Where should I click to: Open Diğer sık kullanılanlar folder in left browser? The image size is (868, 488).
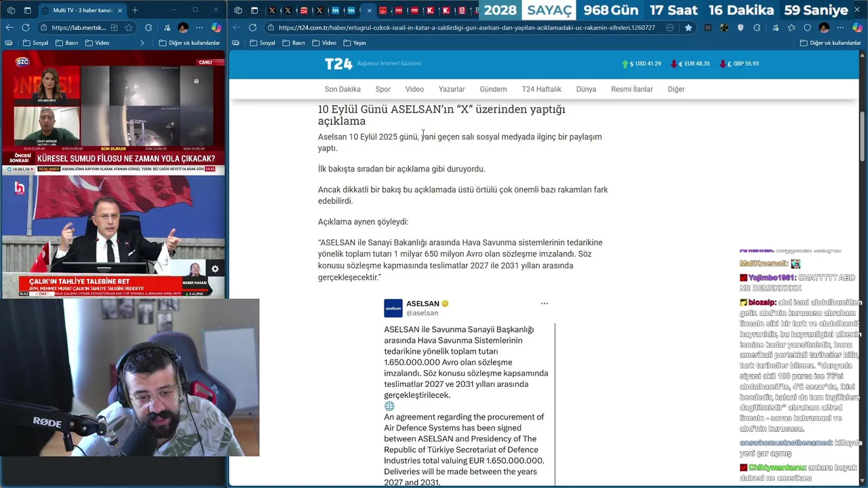coord(191,43)
